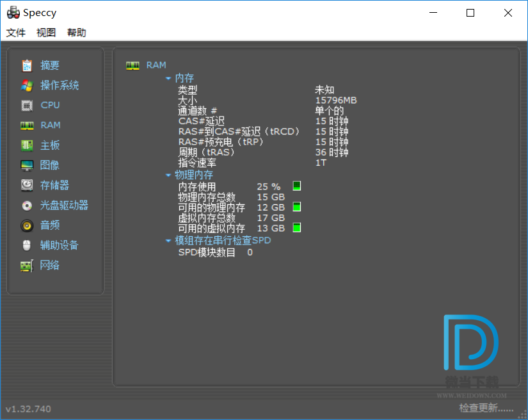Click the 模组存在串行检查SPD heading
528x420 pixels.
(x=223, y=241)
